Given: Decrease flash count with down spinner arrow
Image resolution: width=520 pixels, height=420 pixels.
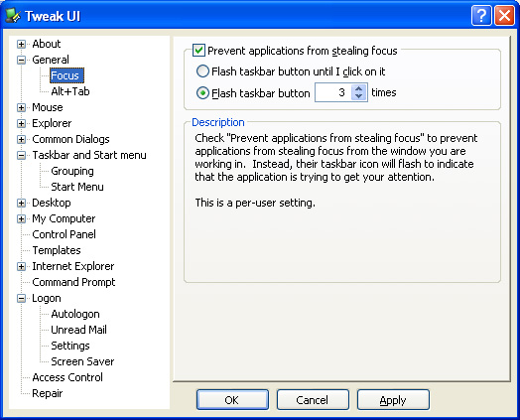Looking at the screenshot, I should click(x=358, y=96).
